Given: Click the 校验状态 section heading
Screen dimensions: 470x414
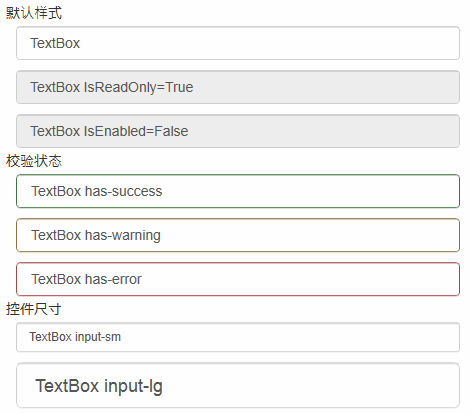Looking at the screenshot, I should pyautogui.click(x=34, y=161).
